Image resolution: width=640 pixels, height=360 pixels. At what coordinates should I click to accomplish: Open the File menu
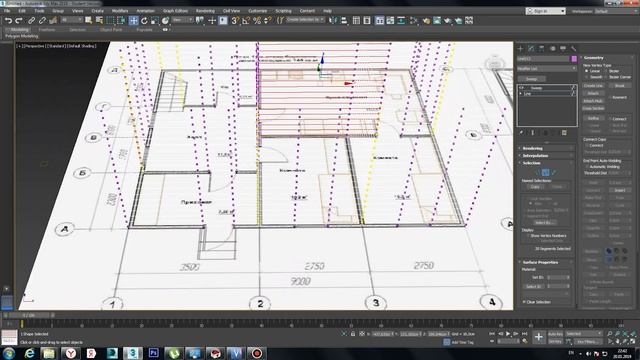click(x=7, y=11)
